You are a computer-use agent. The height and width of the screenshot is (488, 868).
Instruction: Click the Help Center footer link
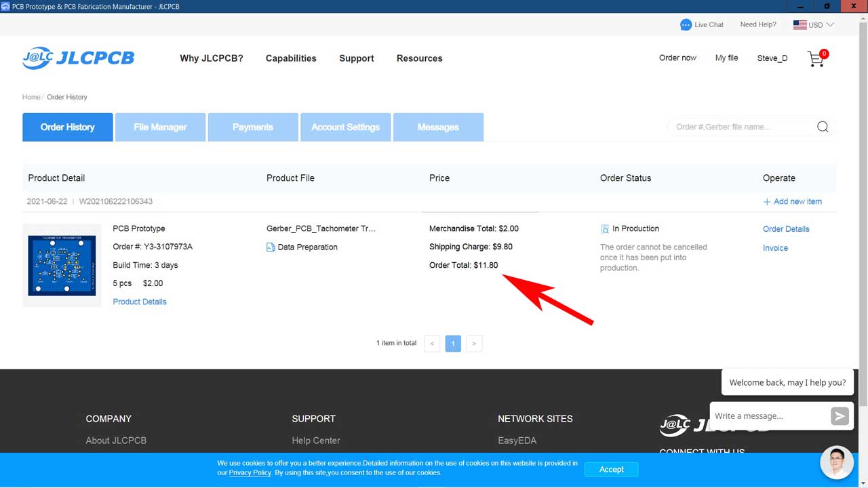pos(316,441)
